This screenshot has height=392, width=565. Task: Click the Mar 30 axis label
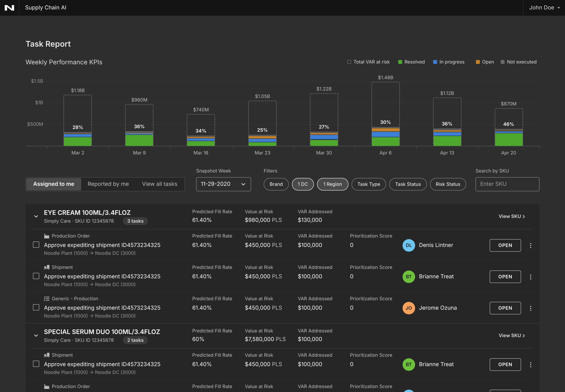324,153
